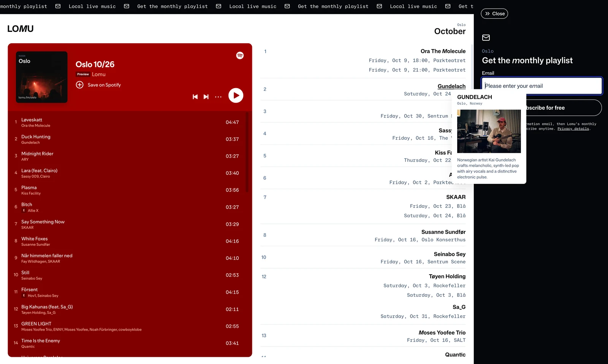Open Spotify via the logo icon
The height and width of the screenshot is (364, 608).
(240, 55)
